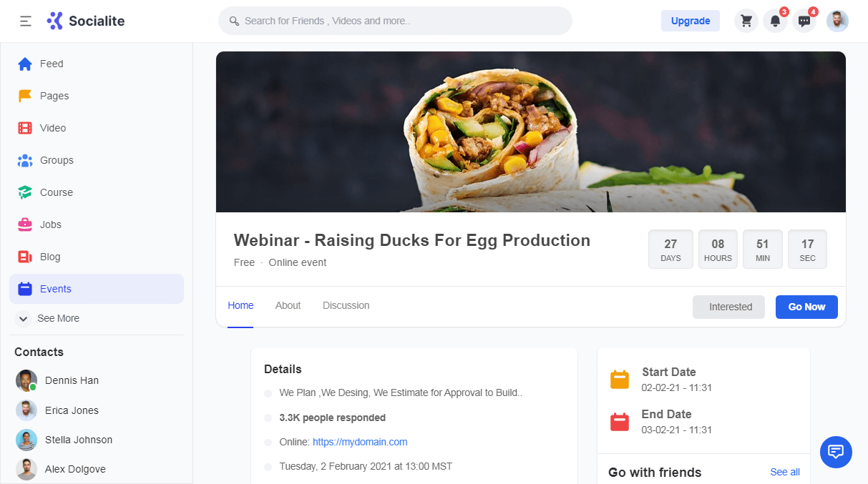Open the notifications bell icon
The height and width of the screenshot is (484, 868).
pyautogui.click(x=775, y=21)
